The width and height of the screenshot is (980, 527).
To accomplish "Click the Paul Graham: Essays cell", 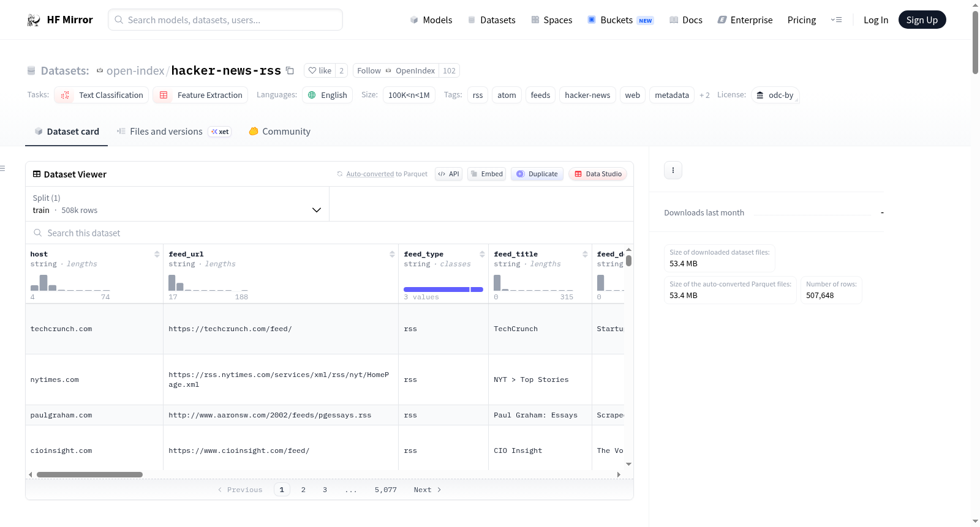I will coord(540,415).
